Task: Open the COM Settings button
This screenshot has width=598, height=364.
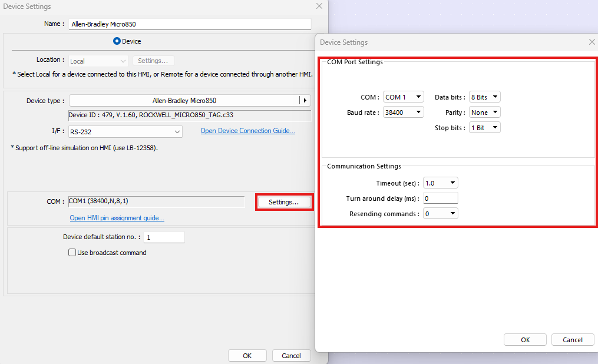Action: pyautogui.click(x=284, y=202)
